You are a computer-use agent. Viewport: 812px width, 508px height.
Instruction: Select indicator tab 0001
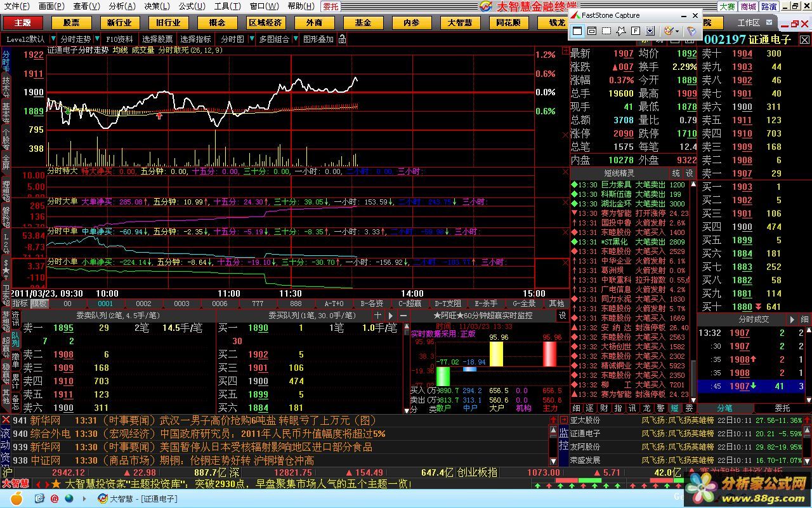coord(105,304)
